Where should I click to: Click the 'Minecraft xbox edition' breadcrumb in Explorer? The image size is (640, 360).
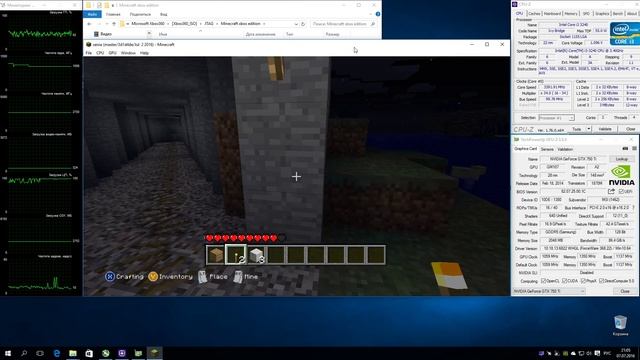point(240,24)
